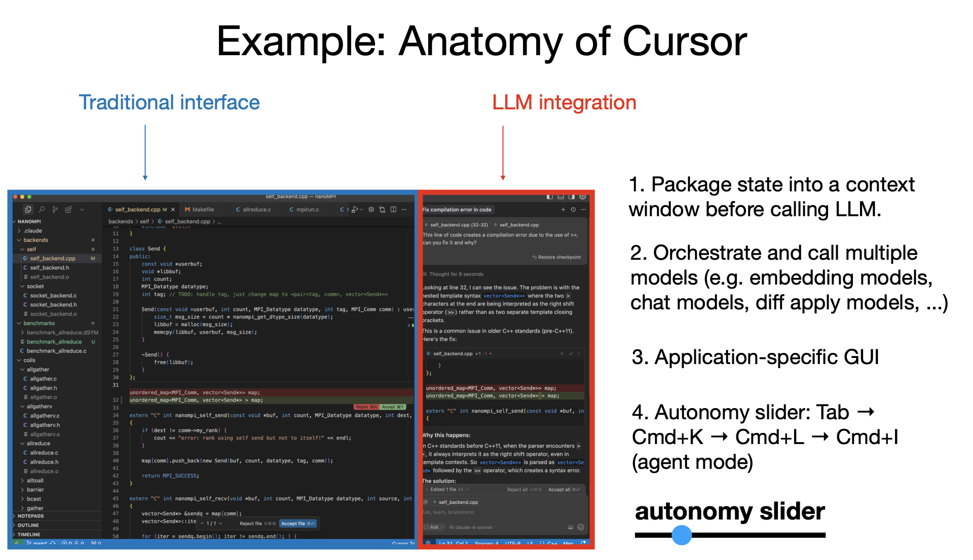Collapse the benchmarks folder
The image size is (973, 560).
click(x=56, y=323)
